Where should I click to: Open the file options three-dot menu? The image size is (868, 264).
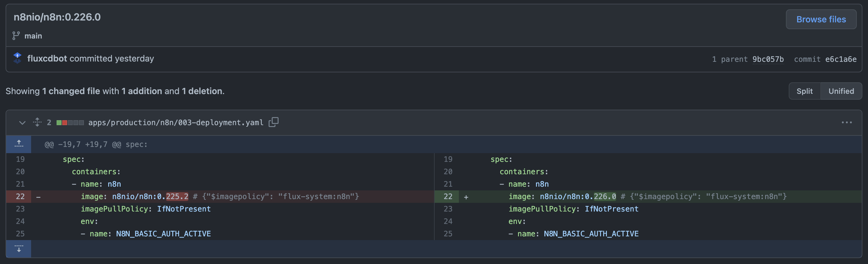(847, 123)
